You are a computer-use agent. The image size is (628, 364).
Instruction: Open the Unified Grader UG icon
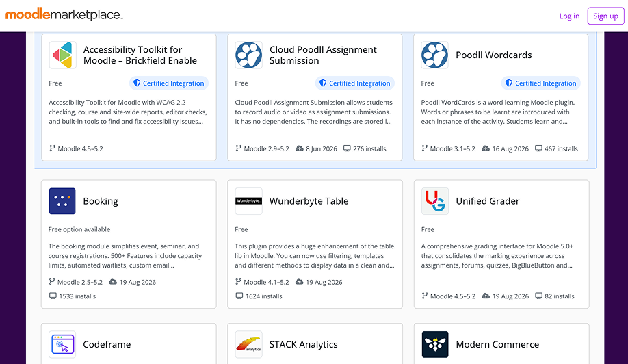(x=435, y=201)
